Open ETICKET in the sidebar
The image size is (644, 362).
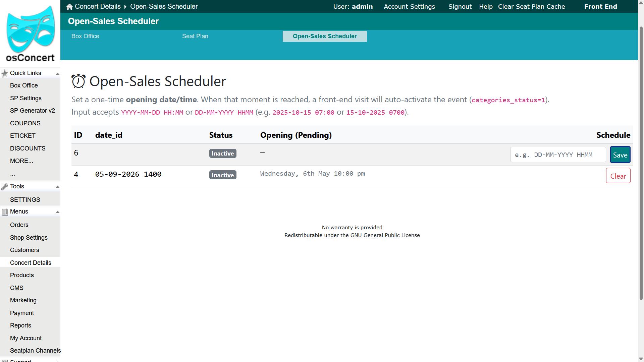[23, 136]
